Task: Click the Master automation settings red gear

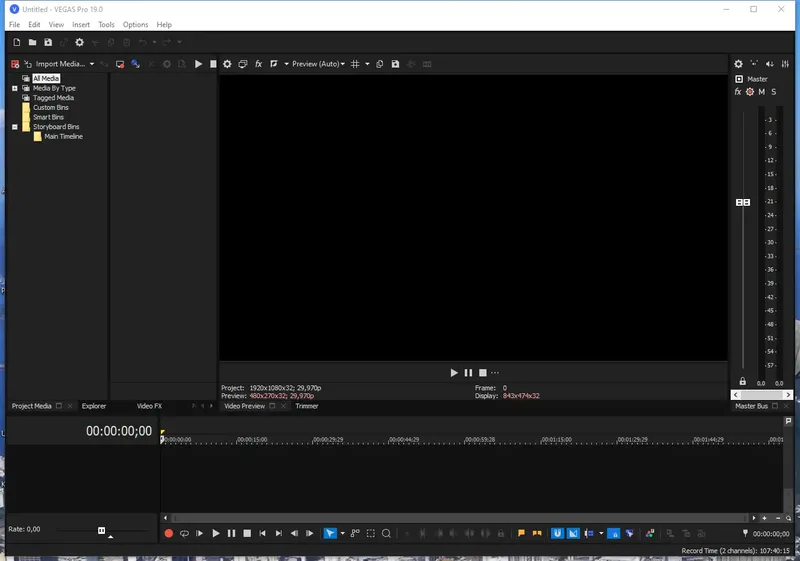Action: [x=749, y=92]
